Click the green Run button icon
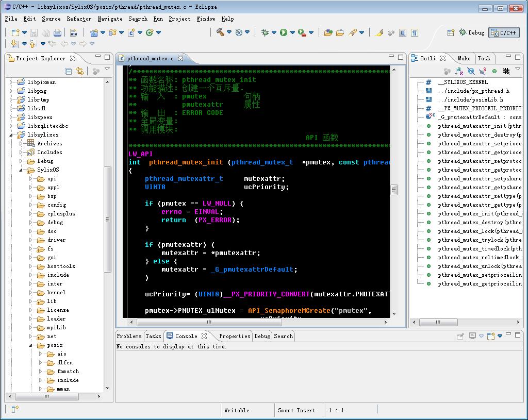This screenshot has width=528, height=420. [x=284, y=32]
